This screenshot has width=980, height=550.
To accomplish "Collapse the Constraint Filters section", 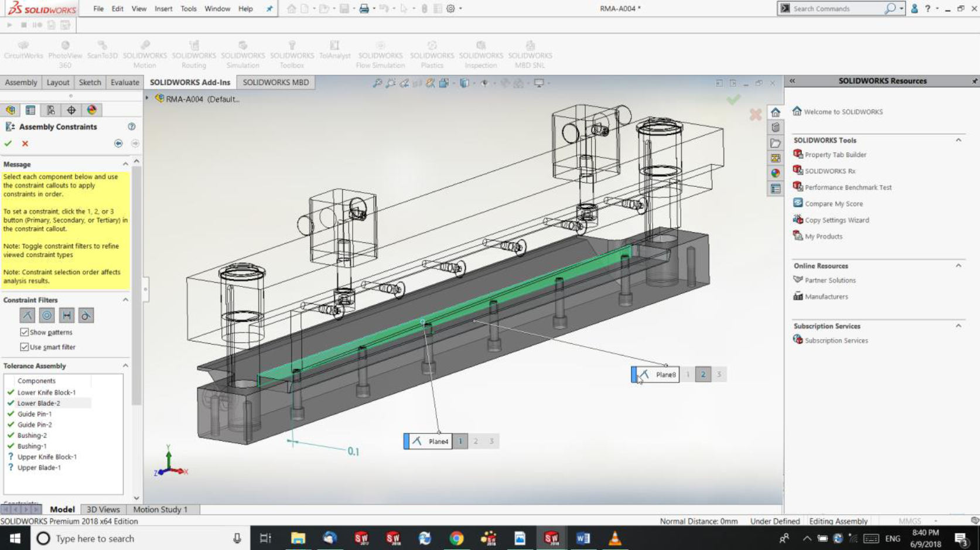I will coord(125,299).
